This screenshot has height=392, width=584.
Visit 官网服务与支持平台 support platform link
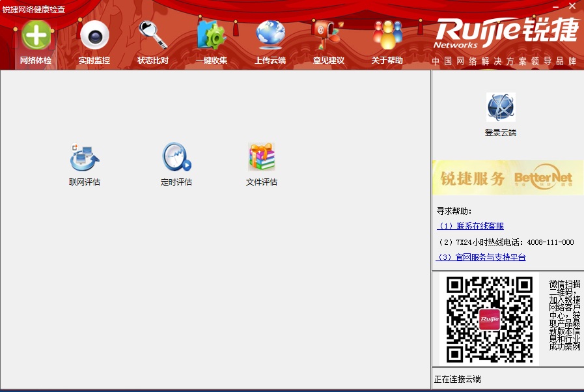click(483, 257)
